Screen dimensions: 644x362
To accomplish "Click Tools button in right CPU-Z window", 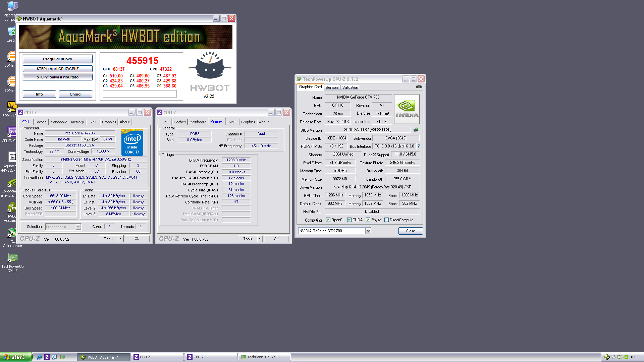I will (x=248, y=239).
